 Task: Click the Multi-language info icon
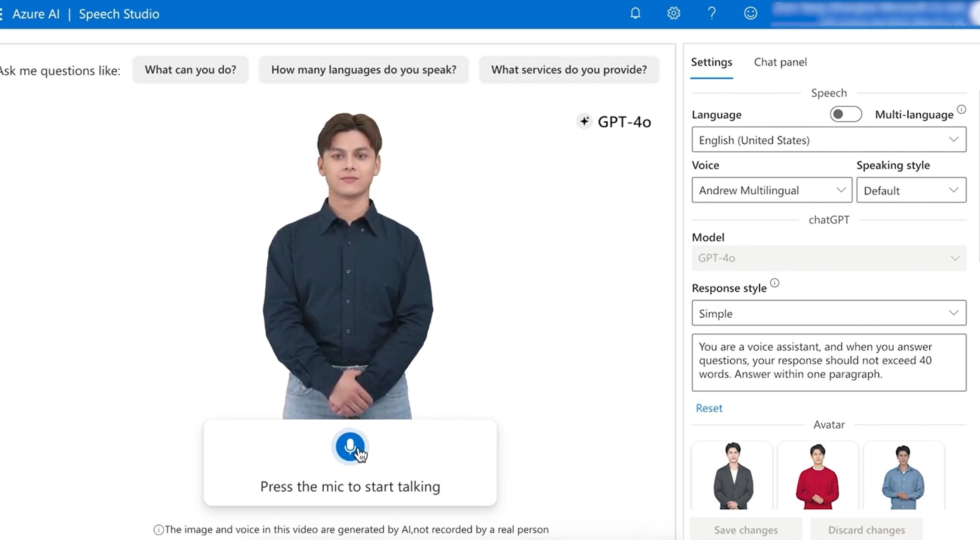click(961, 109)
